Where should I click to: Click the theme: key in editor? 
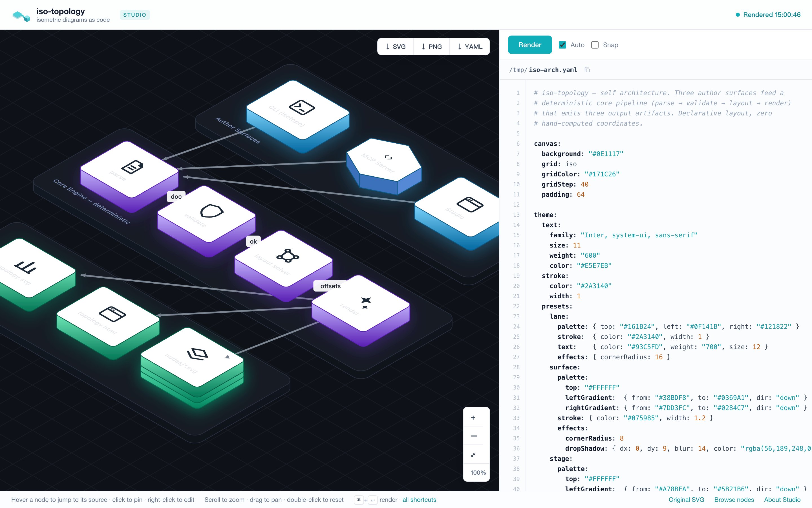pyautogui.click(x=545, y=215)
